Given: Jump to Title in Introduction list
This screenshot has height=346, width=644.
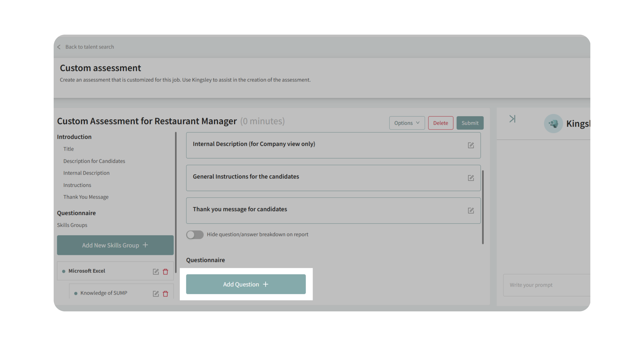Looking at the screenshot, I should pyautogui.click(x=68, y=149).
